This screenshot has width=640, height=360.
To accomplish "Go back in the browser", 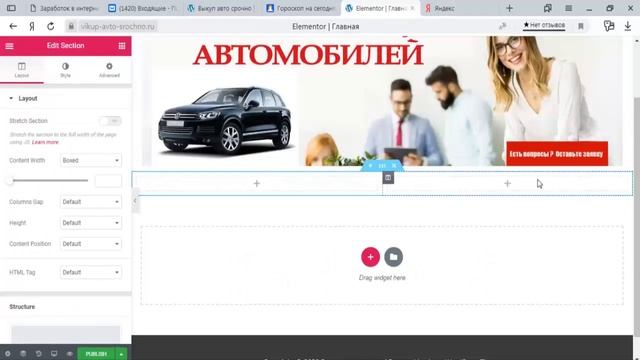I will (x=13, y=26).
